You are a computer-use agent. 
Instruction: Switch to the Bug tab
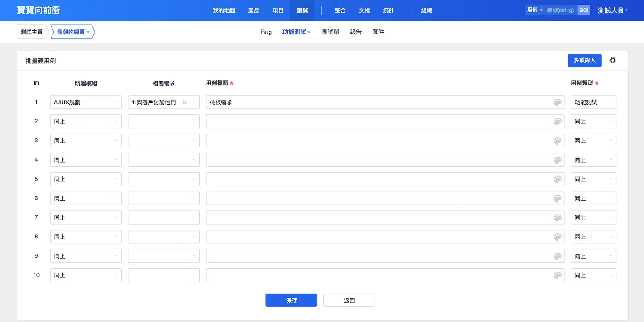[x=266, y=32]
